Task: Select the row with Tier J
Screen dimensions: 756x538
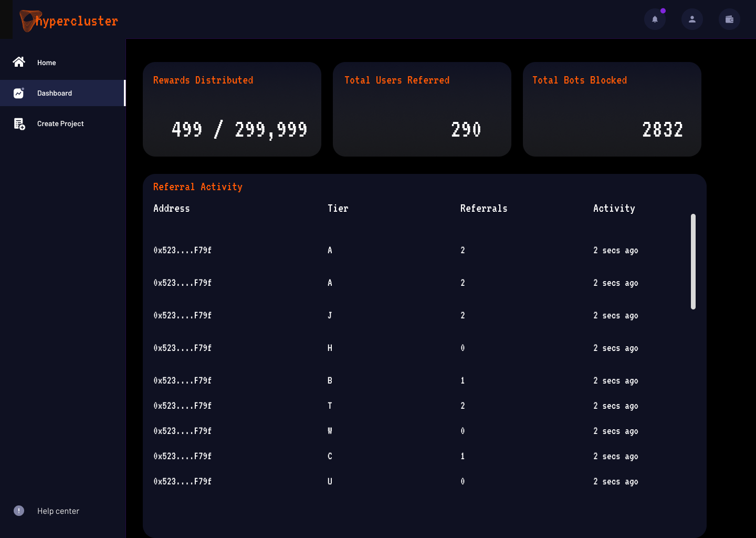Action: coord(330,315)
